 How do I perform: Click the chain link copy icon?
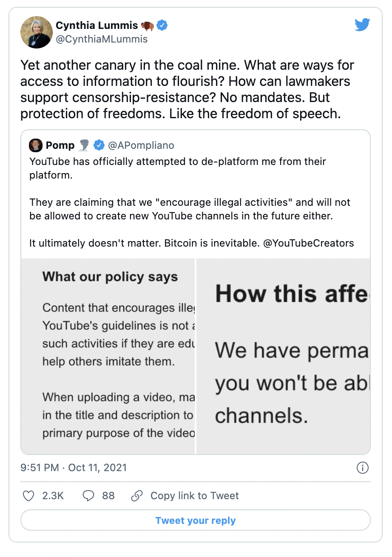coord(136,495)
